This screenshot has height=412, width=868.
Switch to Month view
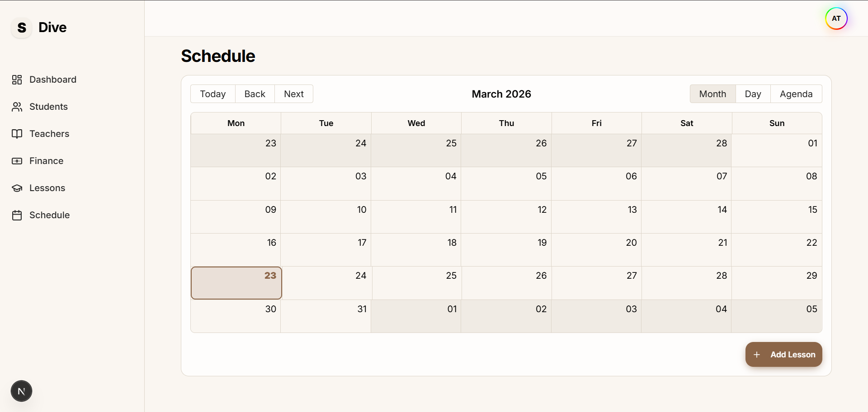coord(712,94)
